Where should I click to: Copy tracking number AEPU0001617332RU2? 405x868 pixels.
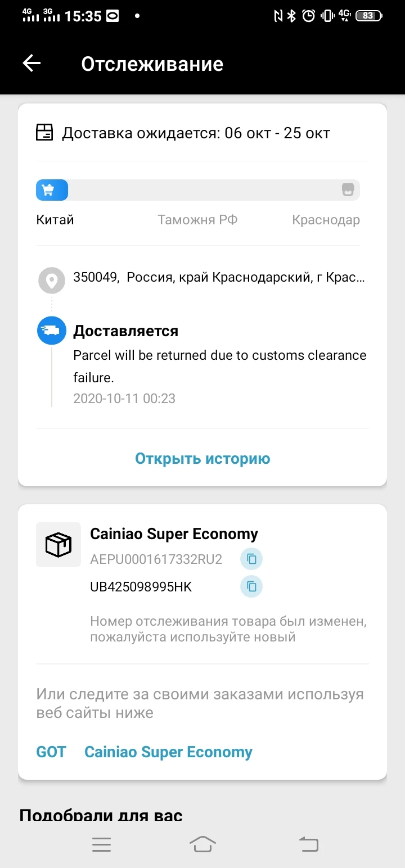coord(251,559)
